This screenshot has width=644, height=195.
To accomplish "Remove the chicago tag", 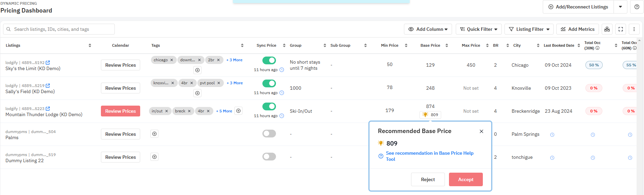I will pos(172,60).
